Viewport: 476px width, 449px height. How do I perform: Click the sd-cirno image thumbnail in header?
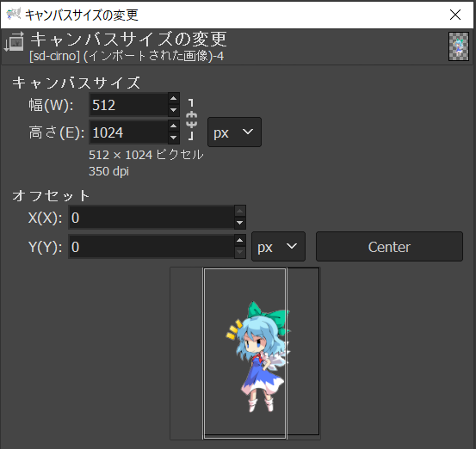pyautogui.click(x=459, y=46)
